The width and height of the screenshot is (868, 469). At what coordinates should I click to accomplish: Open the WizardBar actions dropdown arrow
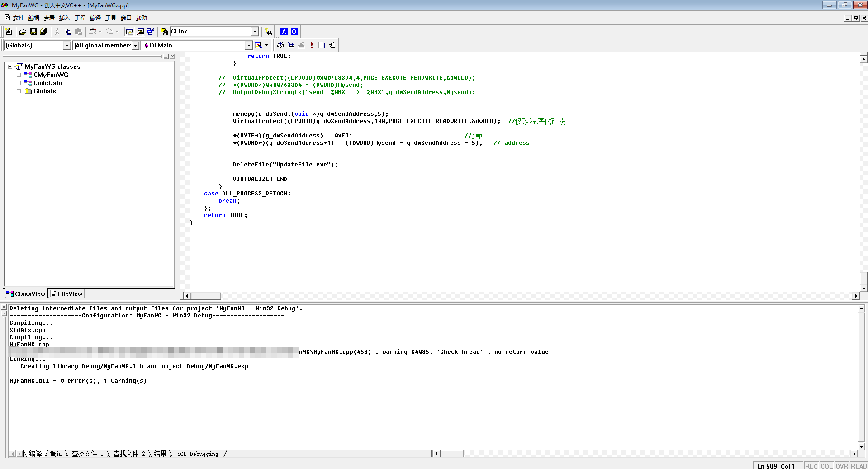(x=266, y=45)
